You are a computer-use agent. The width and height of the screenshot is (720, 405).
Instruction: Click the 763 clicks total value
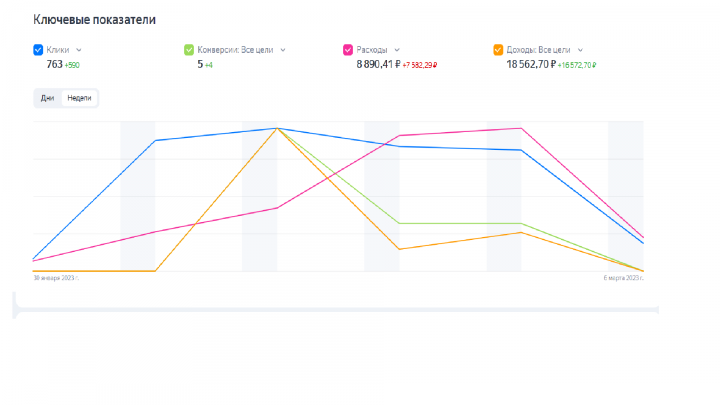(54, 64)
